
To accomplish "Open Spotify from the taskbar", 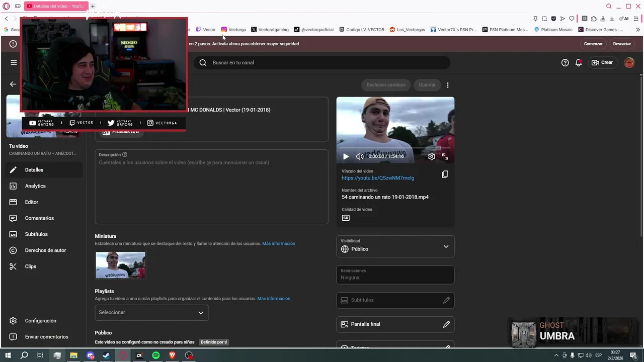I will coord(156,355).
